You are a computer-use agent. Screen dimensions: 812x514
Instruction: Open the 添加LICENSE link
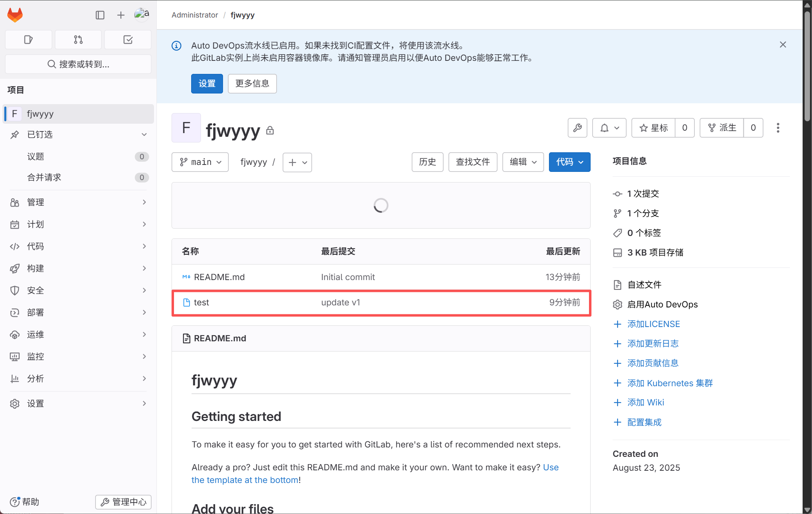(x=653, y=324)
